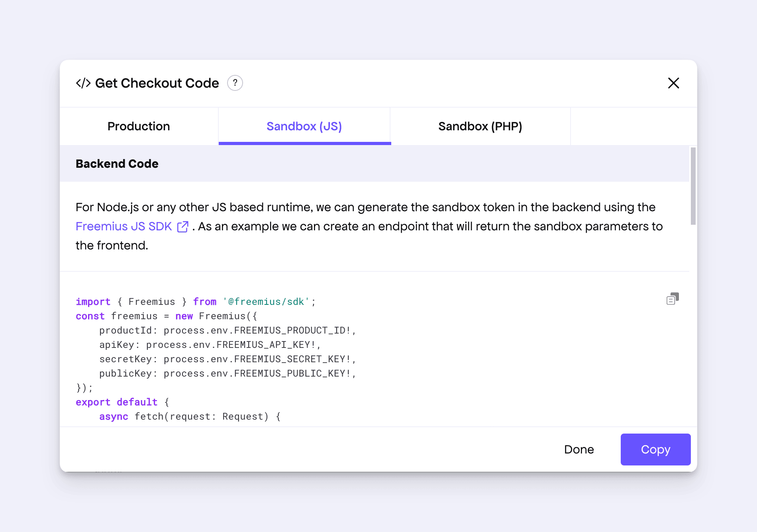Switch to the Production tab
Screen dimensions: 757x532
(x=139, y=126)
